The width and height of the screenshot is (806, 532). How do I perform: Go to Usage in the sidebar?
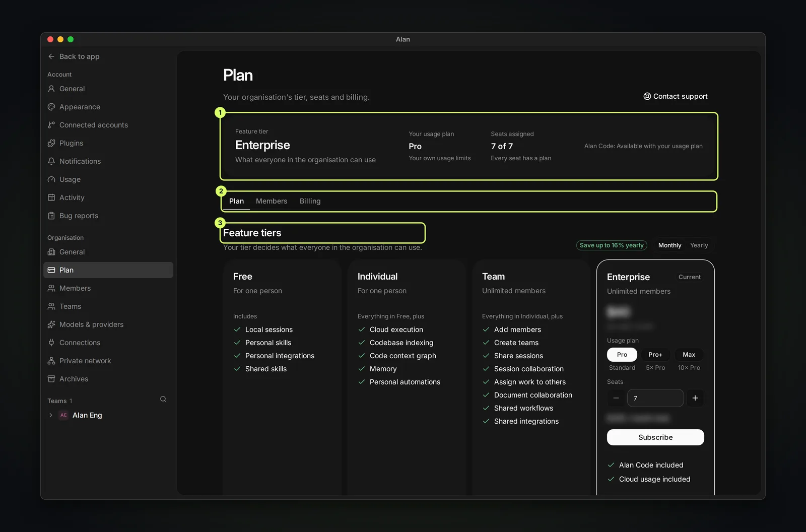[108, 179]
